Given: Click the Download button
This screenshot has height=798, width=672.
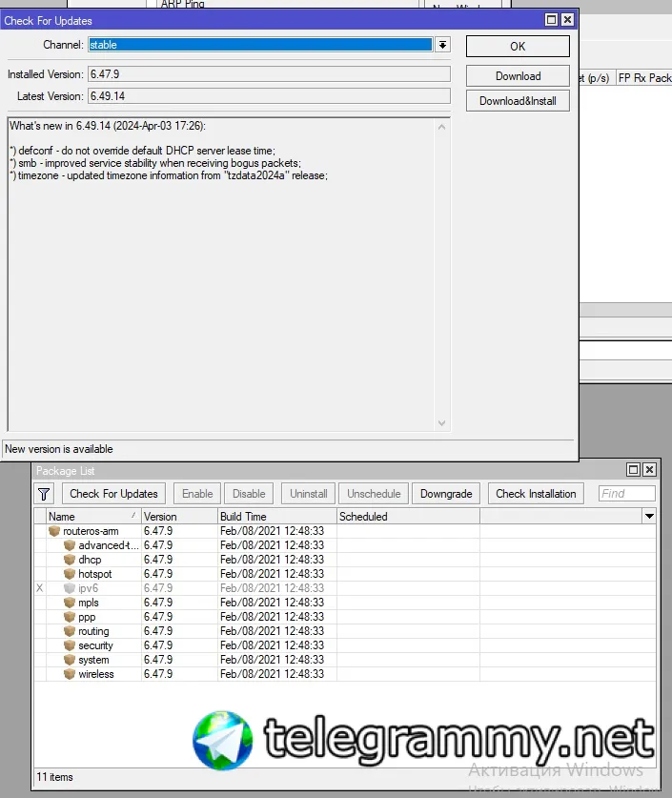Looking at the screenshot, I should (518, 76).
